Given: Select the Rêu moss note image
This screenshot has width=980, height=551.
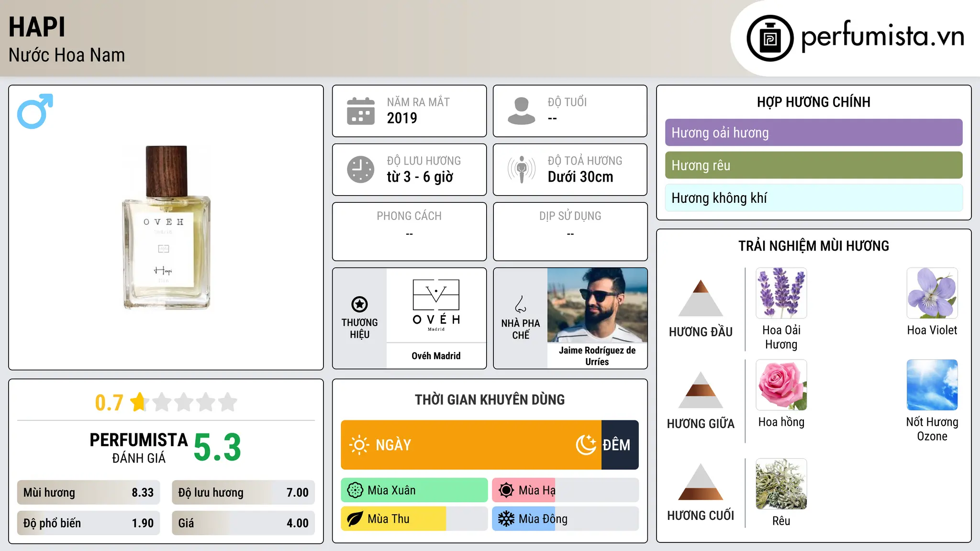Looking at the screenshot, I should pyautogui.click(x=781, y=484).
